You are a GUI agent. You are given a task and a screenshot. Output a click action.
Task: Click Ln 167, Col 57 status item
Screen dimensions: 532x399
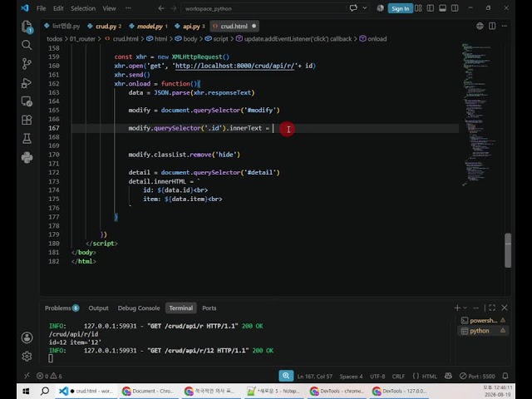pyautogui.click(x=315, y=377)
